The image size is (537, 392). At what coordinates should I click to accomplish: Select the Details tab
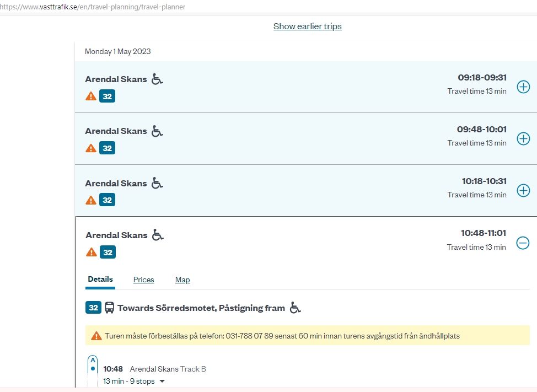tap(100, 280)
